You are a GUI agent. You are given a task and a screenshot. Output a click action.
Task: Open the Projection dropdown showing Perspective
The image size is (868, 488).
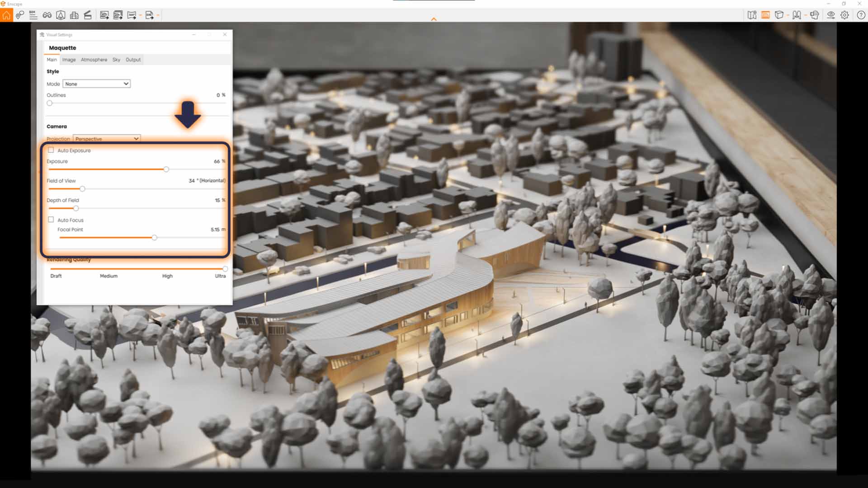point(107,139)
